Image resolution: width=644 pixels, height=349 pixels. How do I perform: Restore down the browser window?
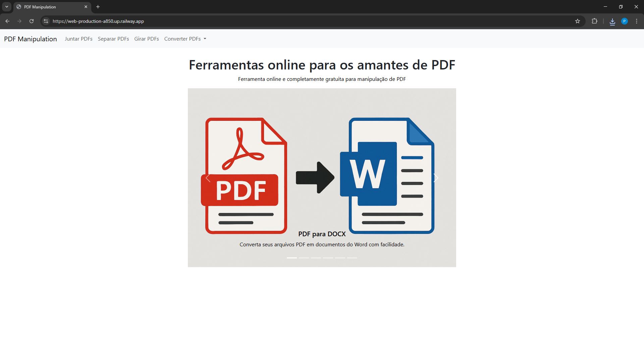[x=621, y=7]
